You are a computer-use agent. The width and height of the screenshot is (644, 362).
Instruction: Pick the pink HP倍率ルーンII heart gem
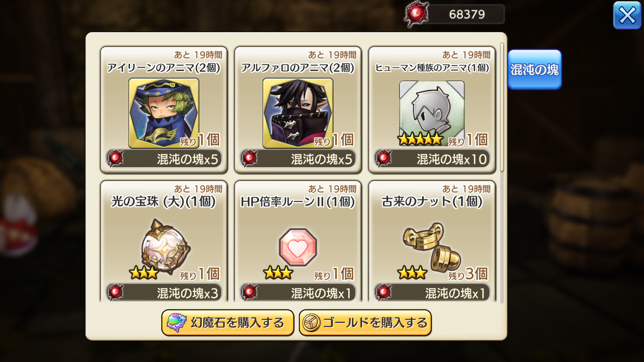(298, 247)
